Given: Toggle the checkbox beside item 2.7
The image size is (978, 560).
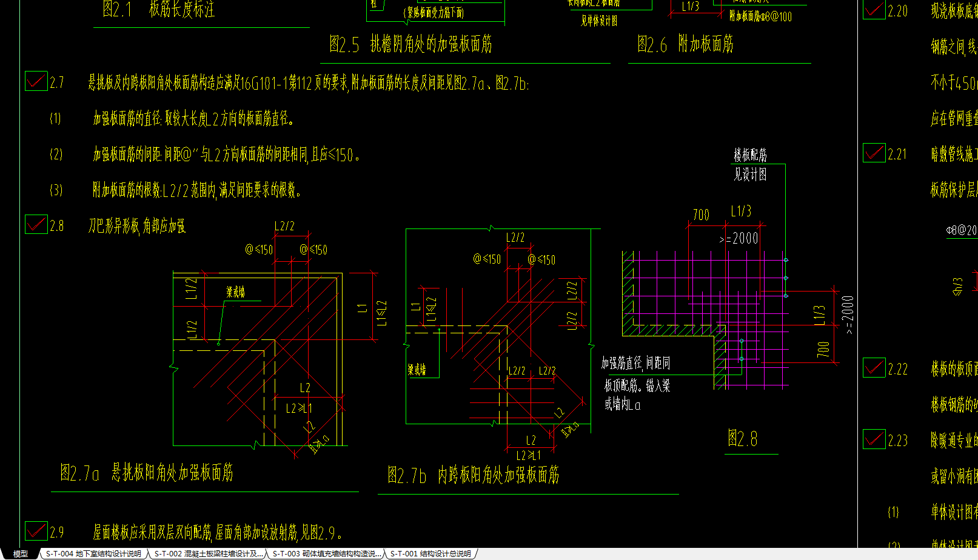Looking at the screenshot, I should (x=36, y=81).
